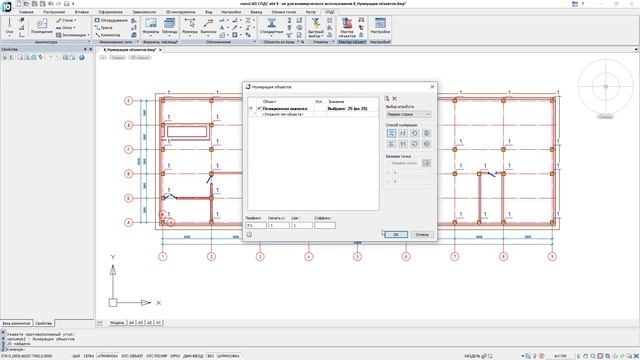Choose the second icon in second numbering row
This screenshot has width=640, height=360.
403,144
